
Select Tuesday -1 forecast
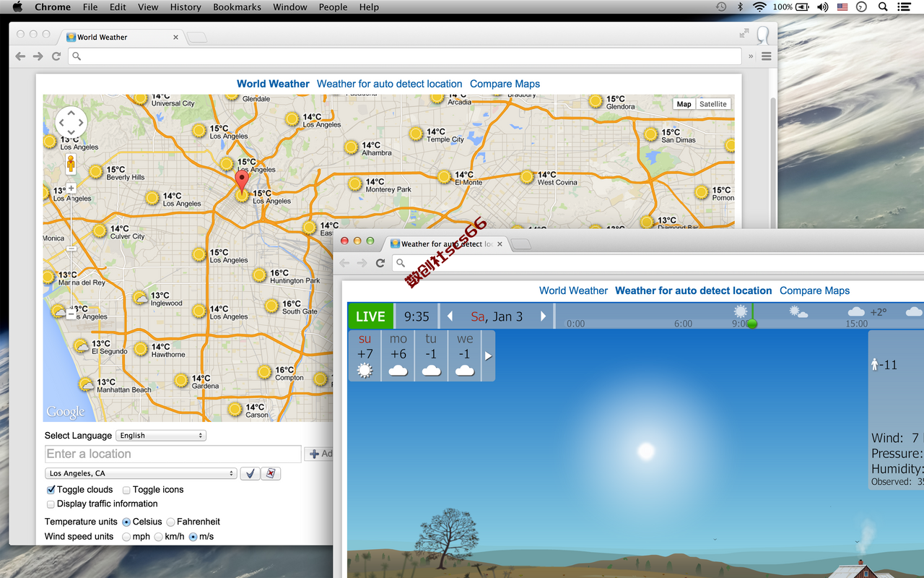(431, 355)
